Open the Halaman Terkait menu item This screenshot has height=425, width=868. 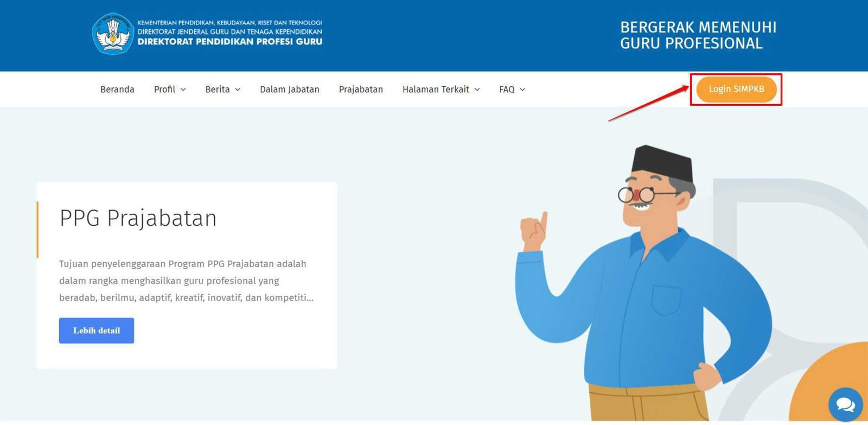[436, 90]
